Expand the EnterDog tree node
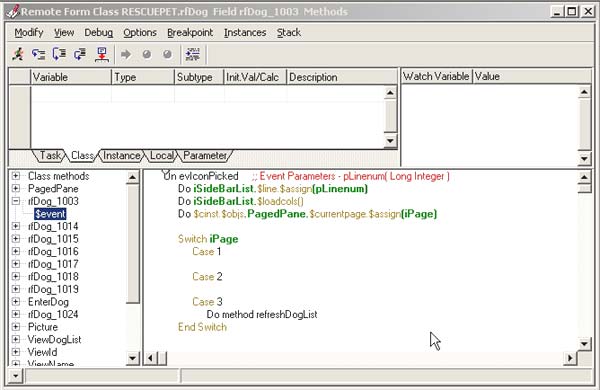The image size is (600, 390). [x=16, y=302]
